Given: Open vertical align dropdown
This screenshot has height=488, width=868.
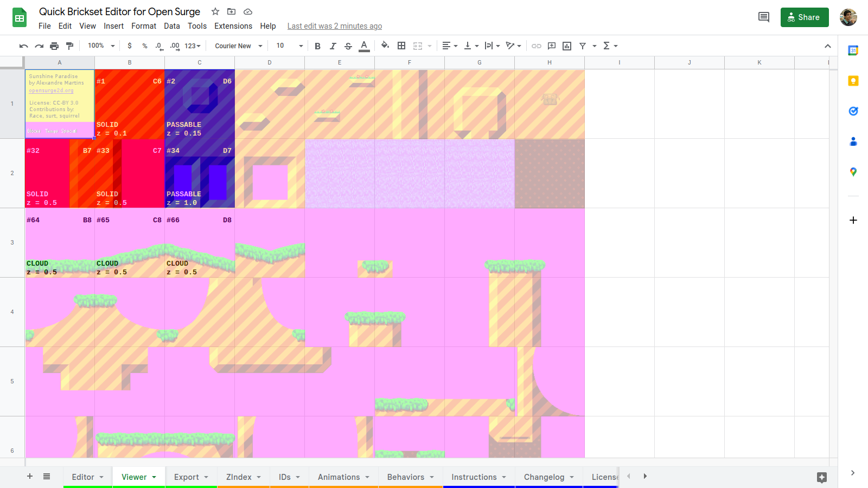Looking at the screenshot, I should (x=471, y=46).
